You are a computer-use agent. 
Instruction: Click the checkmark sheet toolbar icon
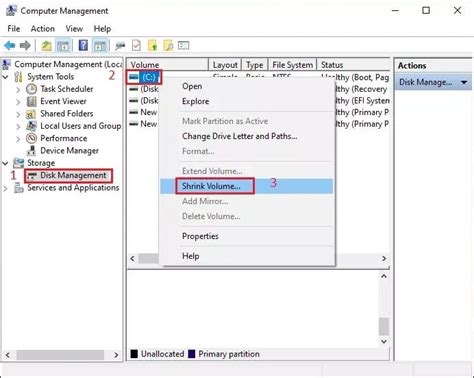tap(136, 45)
